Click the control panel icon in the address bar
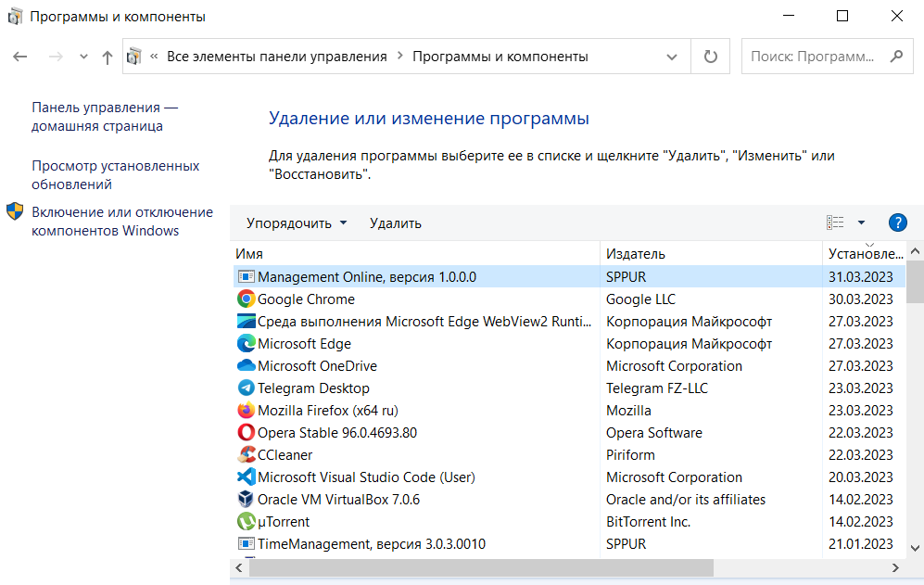 tap(134, 57)
